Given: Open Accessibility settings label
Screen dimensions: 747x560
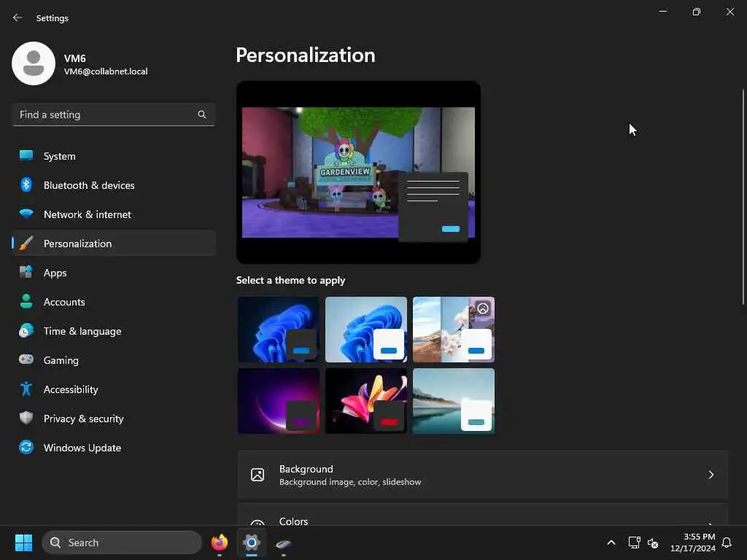Looking at the screenshot, I should 71,389.
